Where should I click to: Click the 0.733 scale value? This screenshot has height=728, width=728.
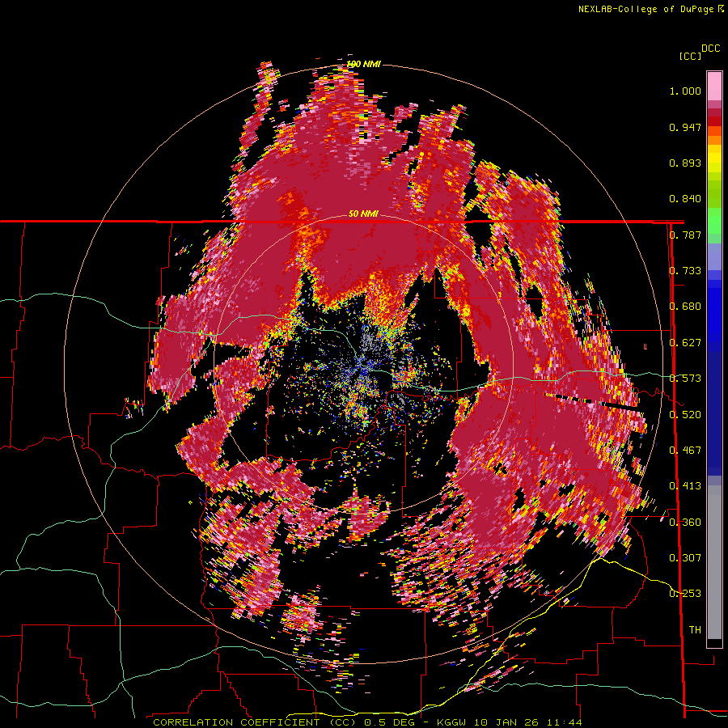[x=685, y=271]
